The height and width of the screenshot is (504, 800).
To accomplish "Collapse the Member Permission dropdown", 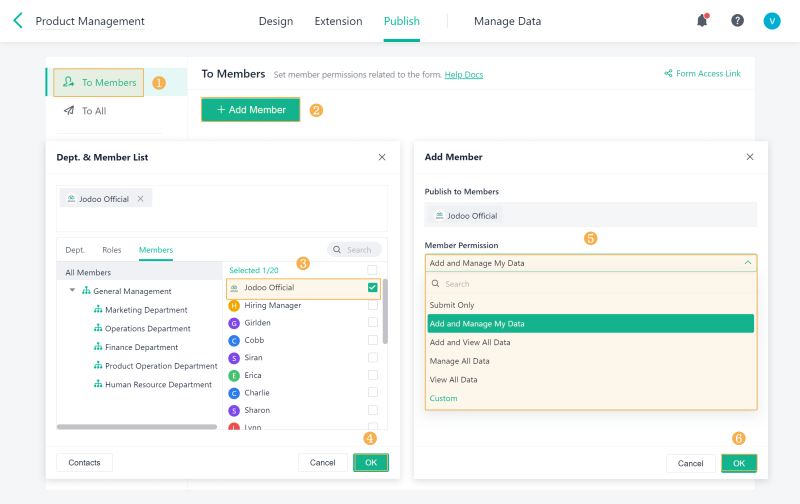I will (747, 263).
